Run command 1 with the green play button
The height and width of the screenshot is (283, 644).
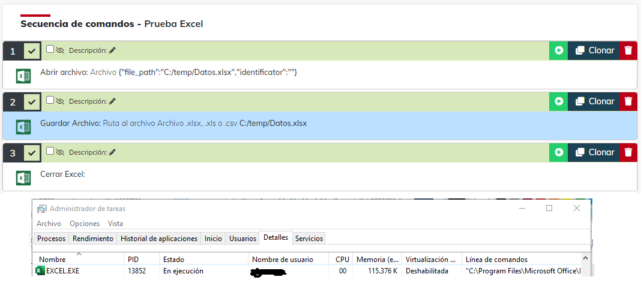(558, 51)
